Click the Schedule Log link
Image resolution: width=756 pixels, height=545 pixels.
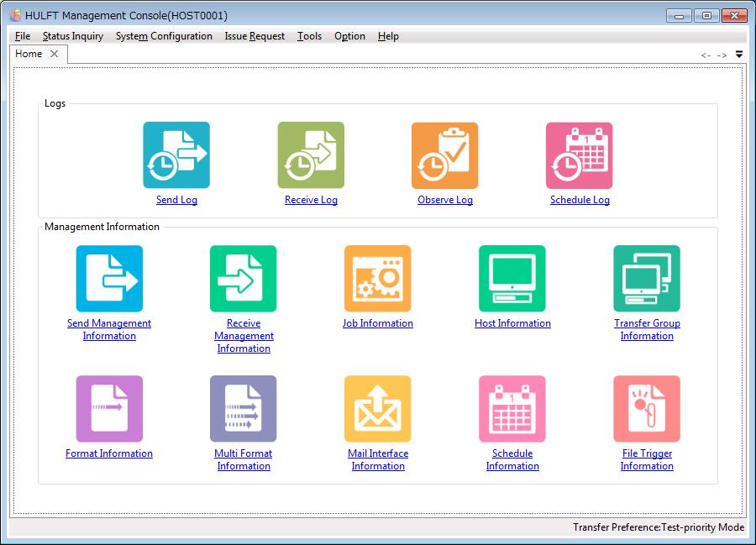(580, 200)
